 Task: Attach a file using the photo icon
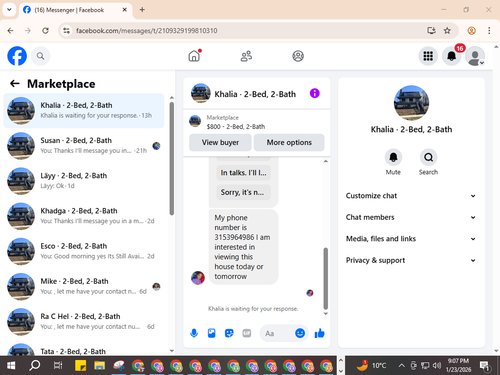coord(212,333)
